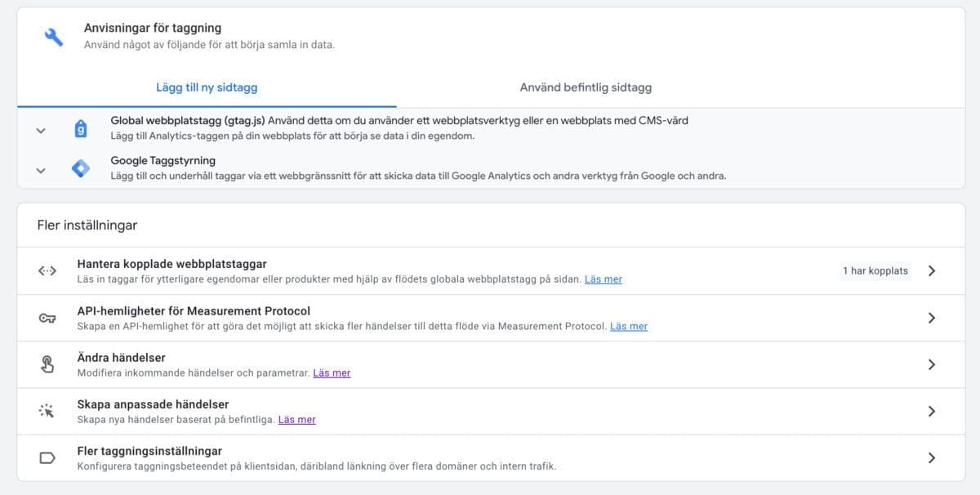Click the 'Anvisningar för taggning' heading

(x=153, y=28)
